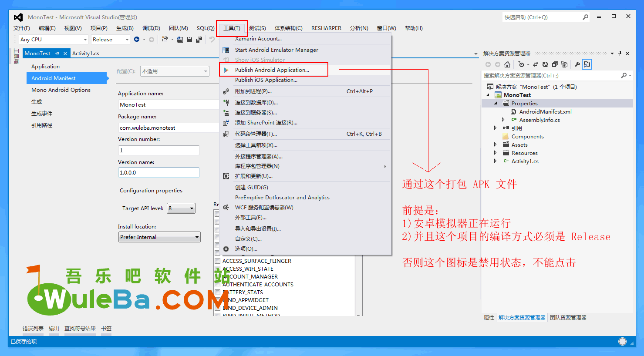Image resolution: width=644 pixels, height=356 pixels.
Task: Switch to the 错误列表 bottom tab
Action: tap(33, 328)
